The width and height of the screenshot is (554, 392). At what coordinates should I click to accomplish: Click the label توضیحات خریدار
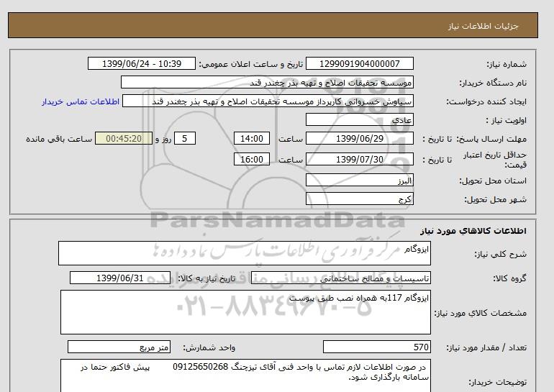[497, 383]
